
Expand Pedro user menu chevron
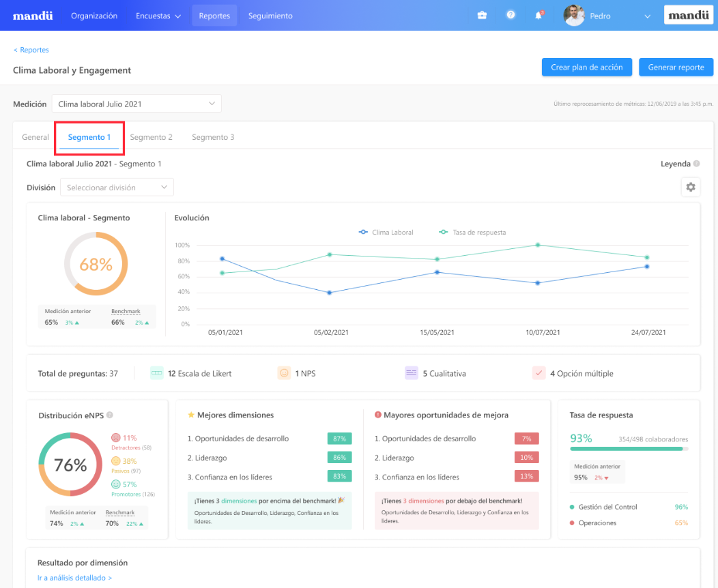click(648, 16)
